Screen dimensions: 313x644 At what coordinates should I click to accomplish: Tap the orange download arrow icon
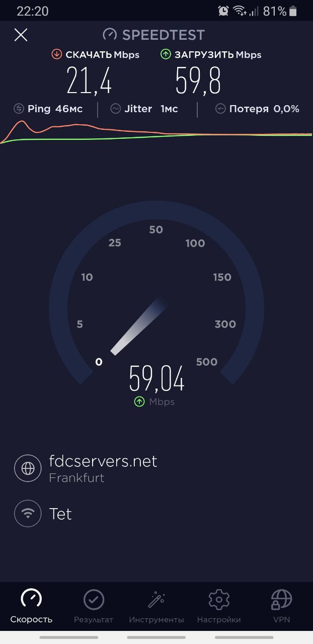[x=57, y=54]
